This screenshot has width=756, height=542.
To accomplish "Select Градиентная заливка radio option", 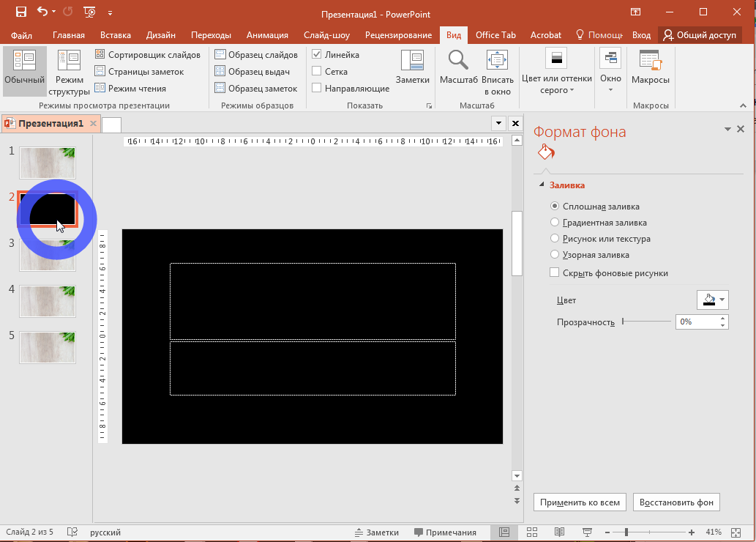I will click(x=555, y=223).
